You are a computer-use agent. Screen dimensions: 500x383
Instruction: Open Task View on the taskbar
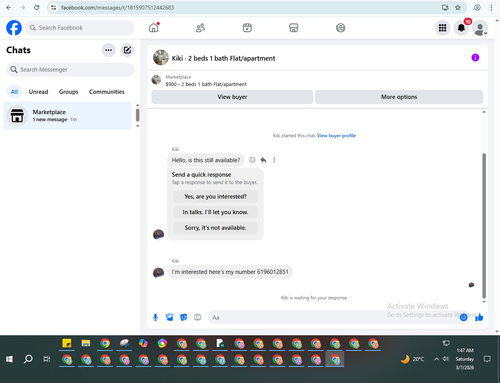tap(47, 359)
